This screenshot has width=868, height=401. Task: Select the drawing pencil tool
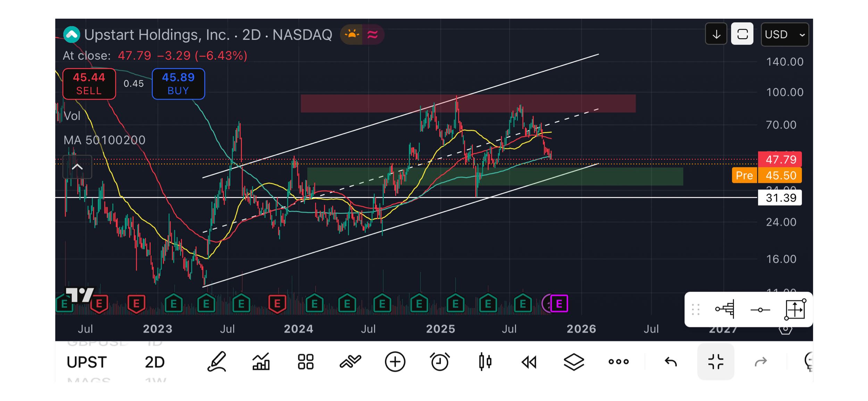pos(217,362)
